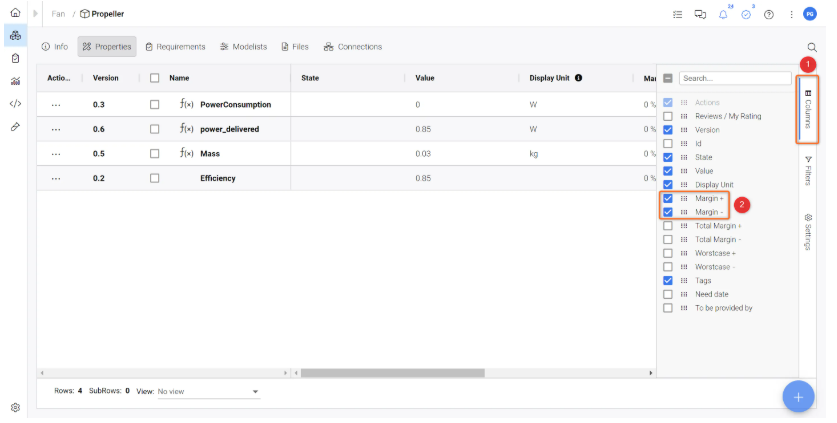Open the checklist icon in top bar
The image size is (837, 423).
678,15
